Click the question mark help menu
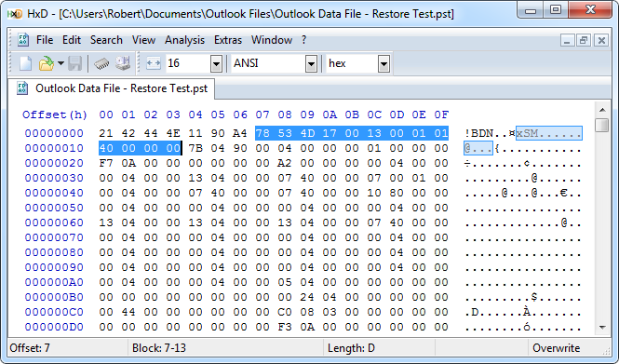Image resolution: width=619 pixels, height=364 pixels. (x=303, y=40)
